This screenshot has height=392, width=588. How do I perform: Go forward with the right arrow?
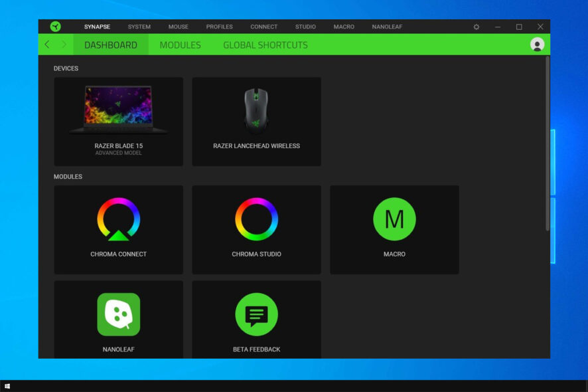[x=64, y=45]
